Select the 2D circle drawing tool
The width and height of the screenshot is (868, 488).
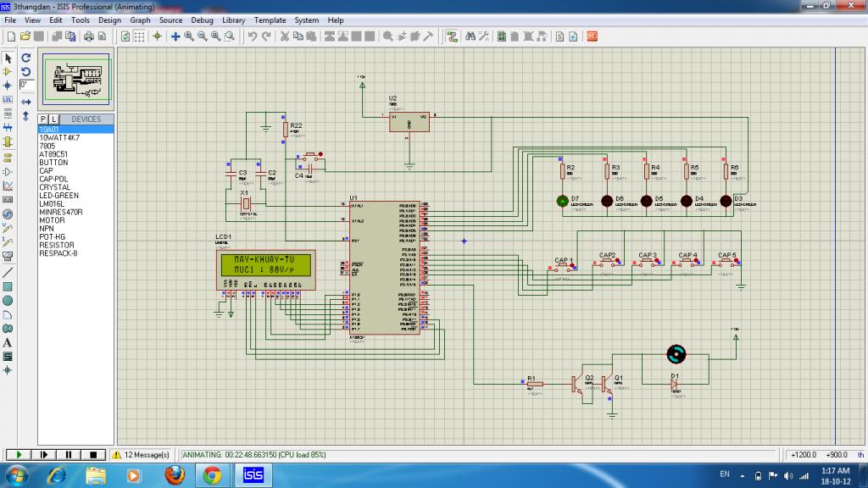(x=8, y=301)
